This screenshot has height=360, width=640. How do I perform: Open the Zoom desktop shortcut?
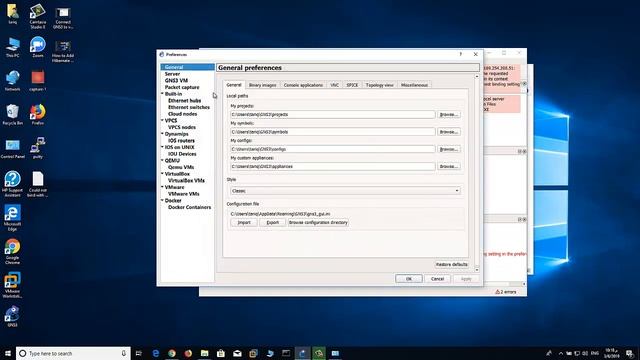click(38, 47)
